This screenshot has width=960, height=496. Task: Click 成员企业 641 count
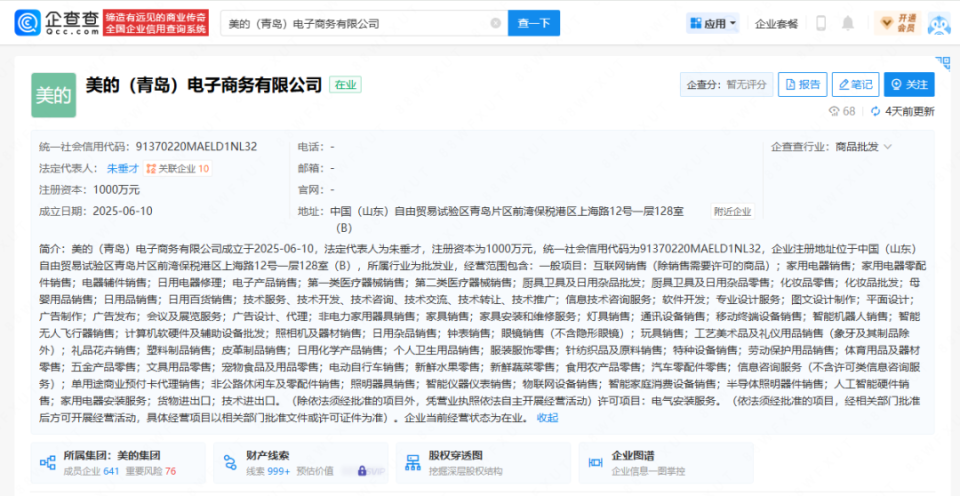click(x=91, y=471)
